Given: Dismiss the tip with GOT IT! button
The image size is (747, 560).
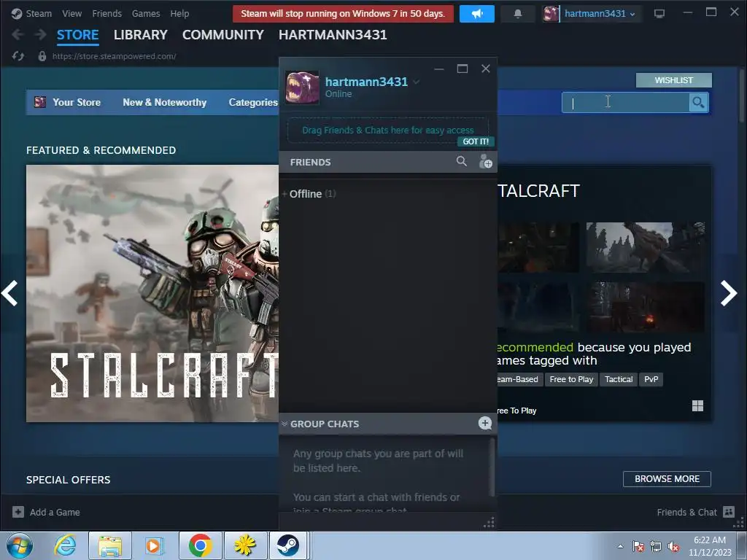Looking at the screenshot, I should (476, 141).
